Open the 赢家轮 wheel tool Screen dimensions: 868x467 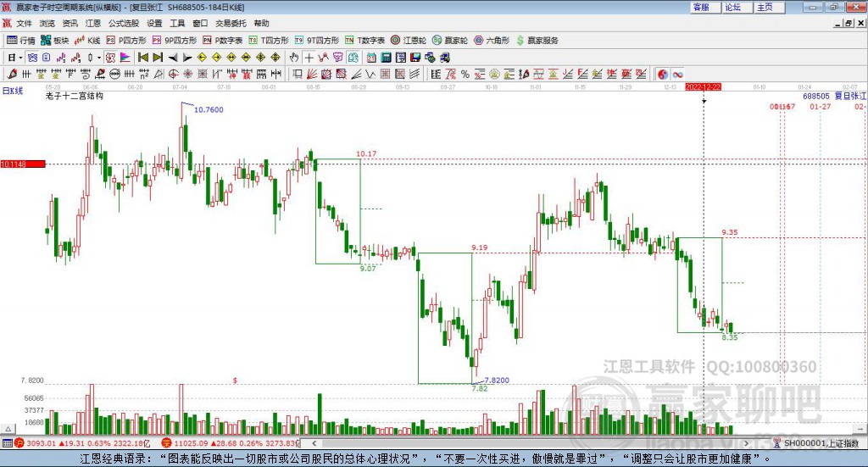pos(450,40)
